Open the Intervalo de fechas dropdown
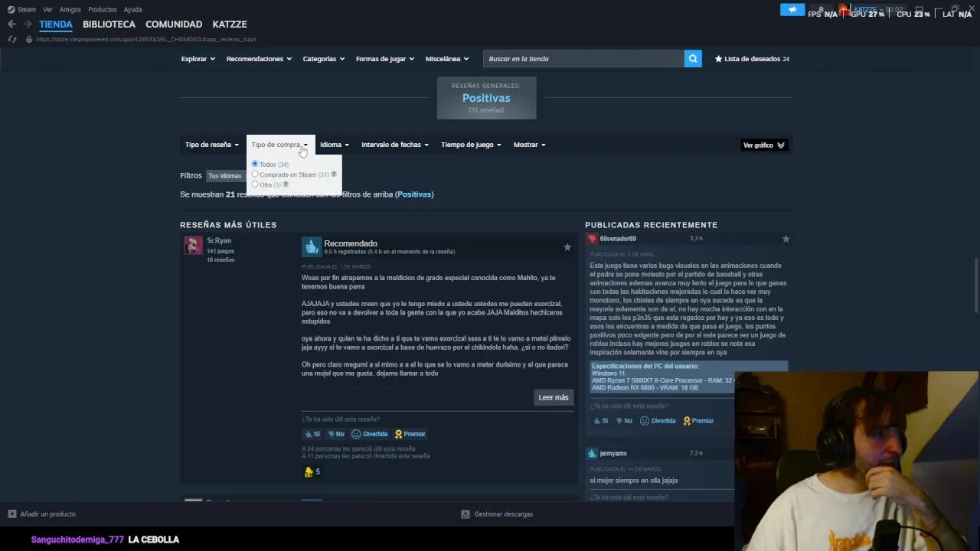980x551 pixels. click(x=395, y=145)
